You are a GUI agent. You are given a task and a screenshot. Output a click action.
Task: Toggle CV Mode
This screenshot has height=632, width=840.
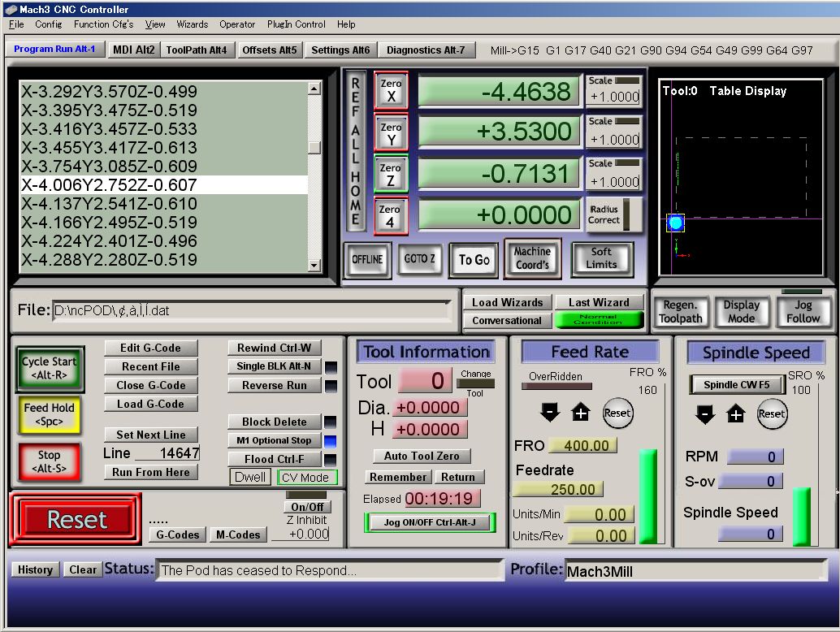coord(306,477)
